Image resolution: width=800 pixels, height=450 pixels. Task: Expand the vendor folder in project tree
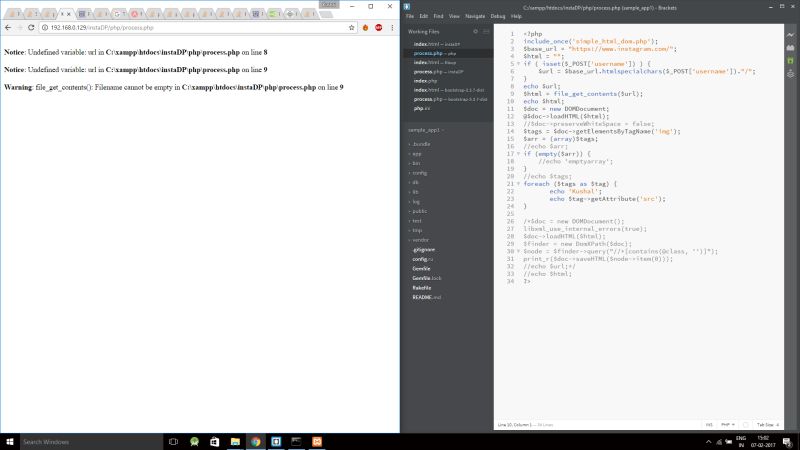(420, 240)
